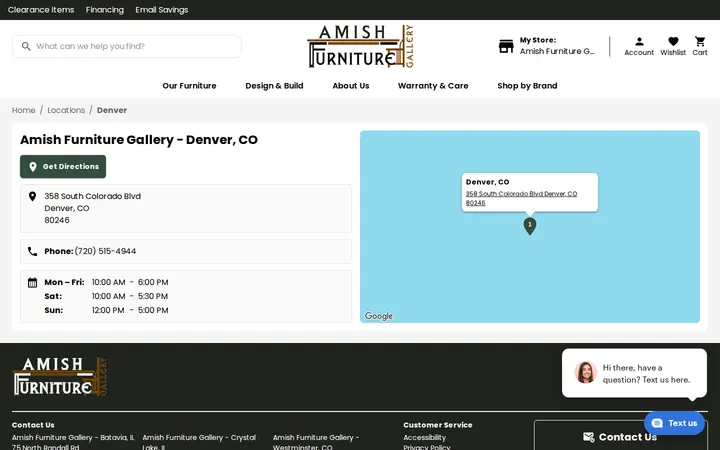The height and width of the screenshot is (450, 720).
Task: Open footer Amish Furniture Gallery - Batavia, IL
Action: click(73, 438)
